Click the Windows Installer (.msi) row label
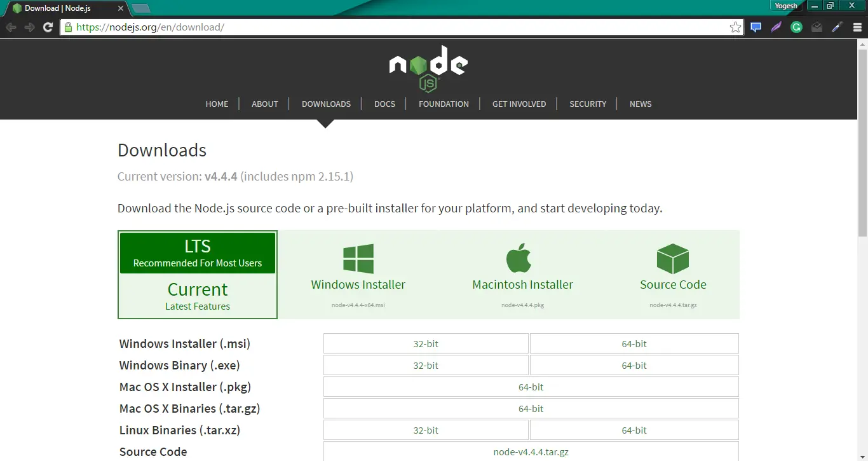 185,344
